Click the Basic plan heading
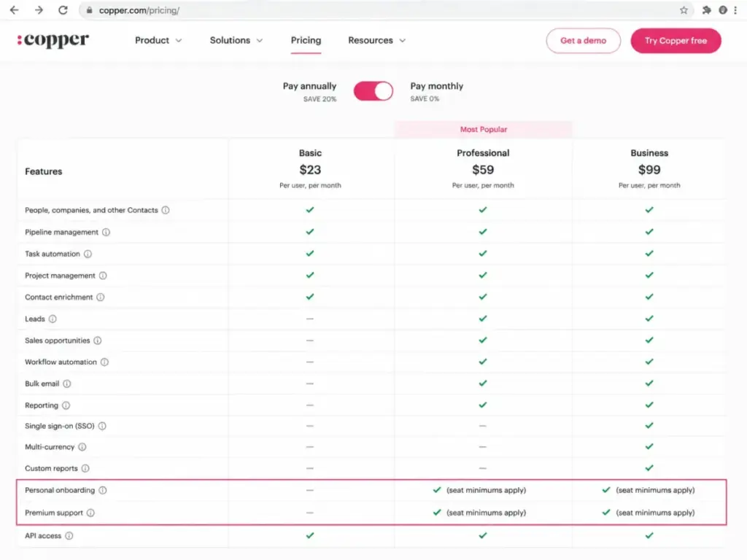The width and height of the screenshot is (747, 560). [310, 153]
